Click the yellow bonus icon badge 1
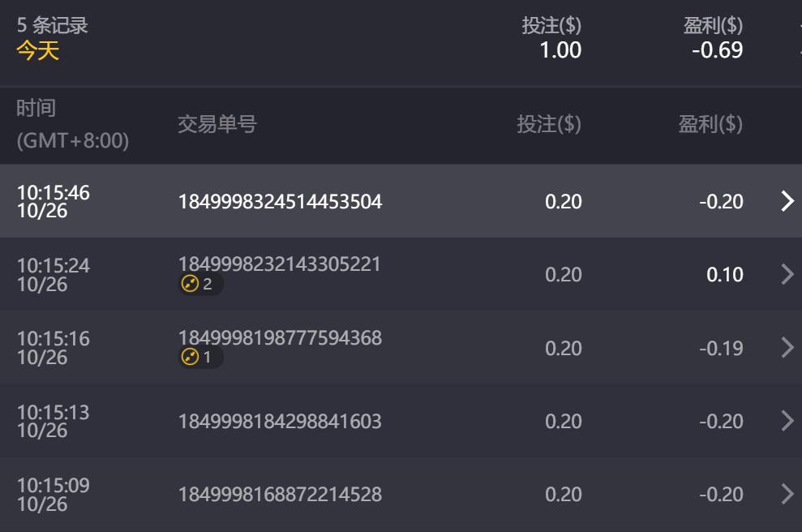The height and width of the screenshot is (532, 802). (199, 357)
